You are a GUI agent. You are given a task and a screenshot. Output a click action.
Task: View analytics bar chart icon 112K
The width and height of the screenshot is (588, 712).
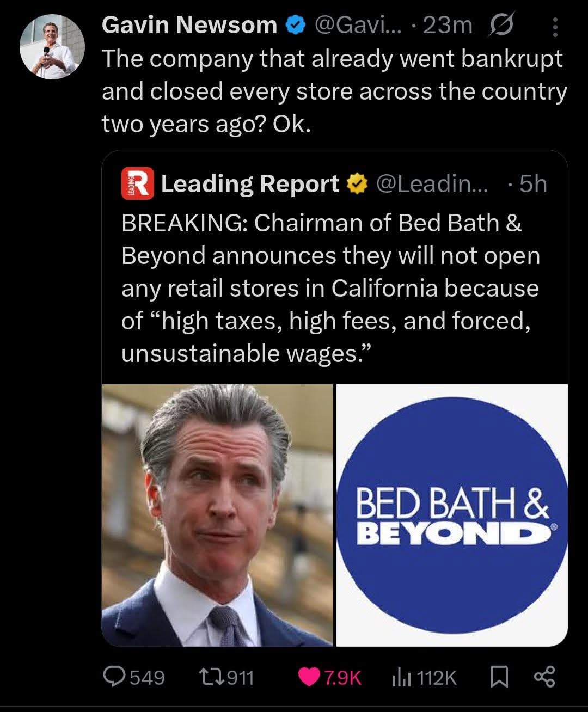pos(401,677)
